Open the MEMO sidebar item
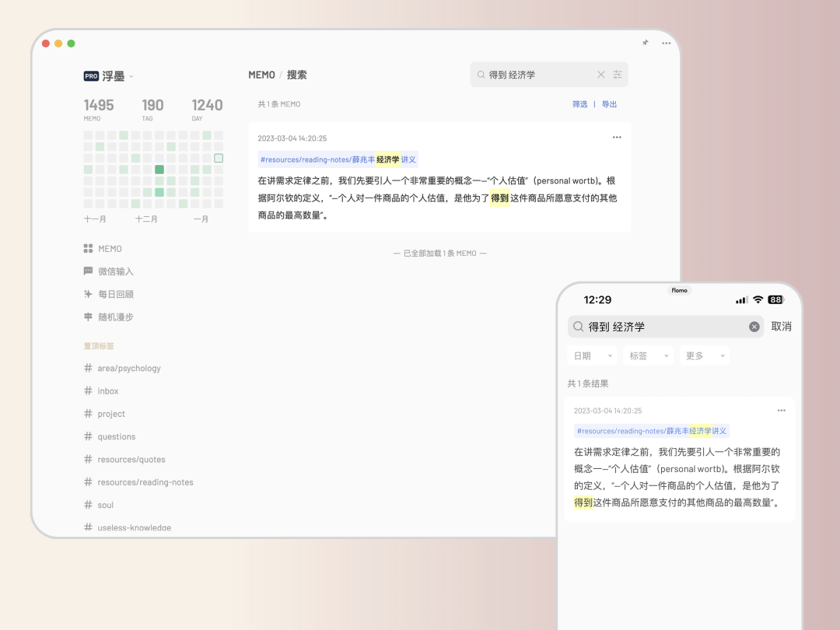Screen dimensions: 840x630 coord(103,249)
